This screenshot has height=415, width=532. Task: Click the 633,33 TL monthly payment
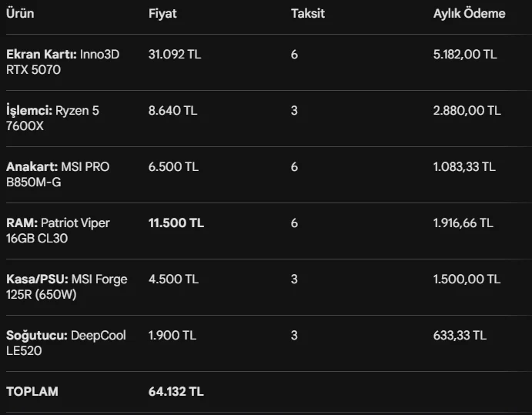460,336
